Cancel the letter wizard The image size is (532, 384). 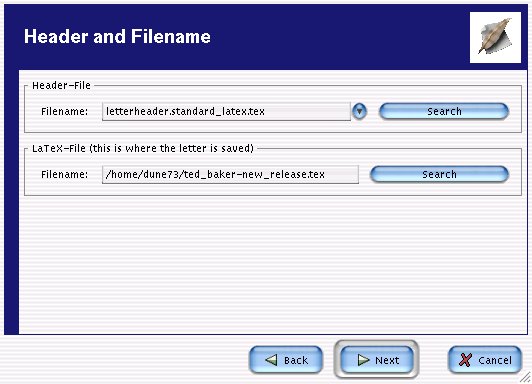pos(484,360)
